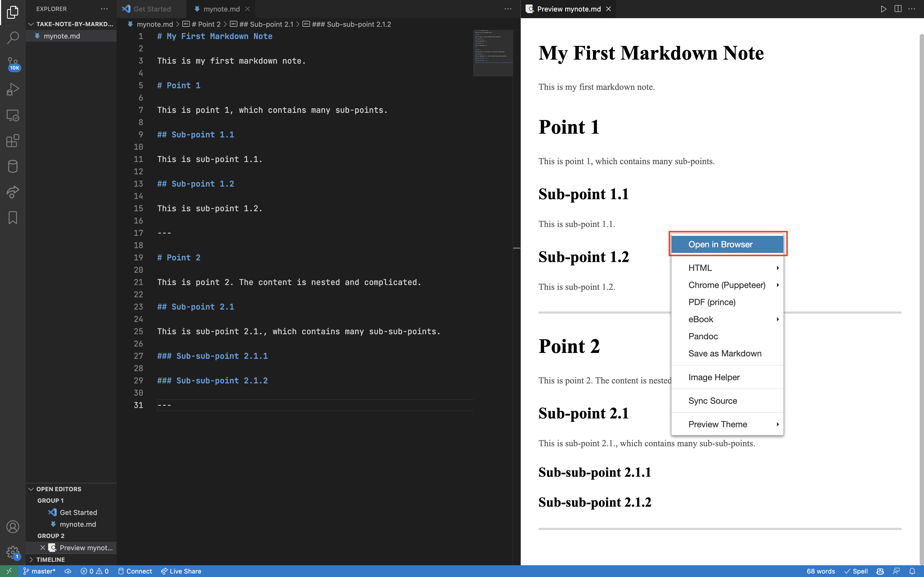The height and width of the screenshot is (577, 924).
Task: Open the notifications bell
Action: tap(912, 571)
